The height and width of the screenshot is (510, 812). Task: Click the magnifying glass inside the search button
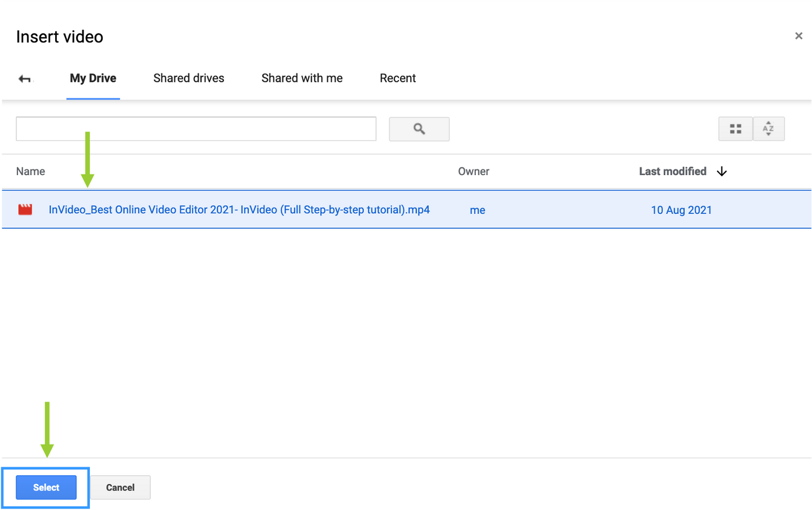tap(419, 129)
